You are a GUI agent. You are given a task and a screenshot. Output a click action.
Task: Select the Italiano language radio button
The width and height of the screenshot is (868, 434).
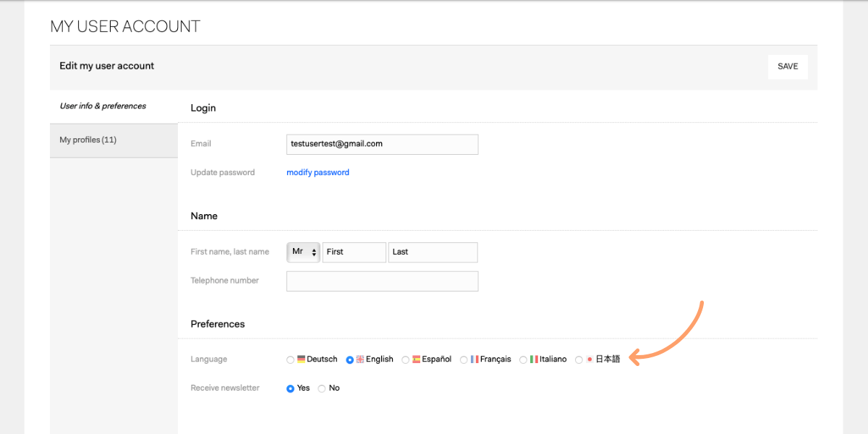[x=523, y=359]
